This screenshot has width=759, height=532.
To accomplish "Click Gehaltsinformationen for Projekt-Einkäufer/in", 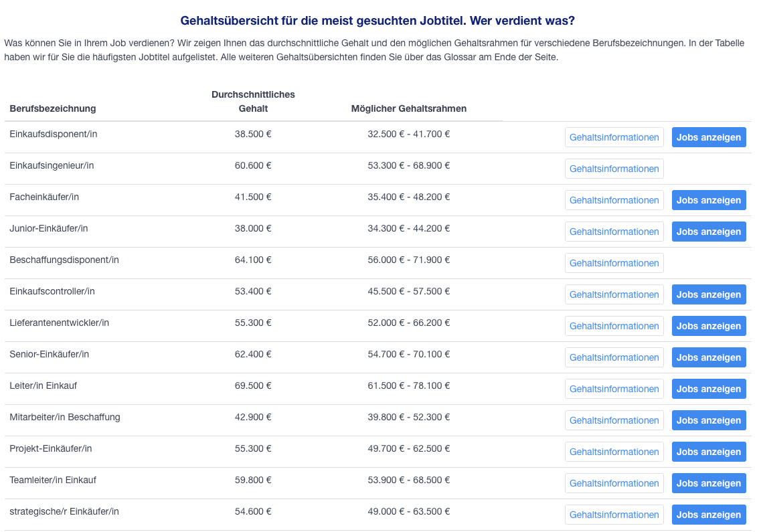I will (614, 452).
